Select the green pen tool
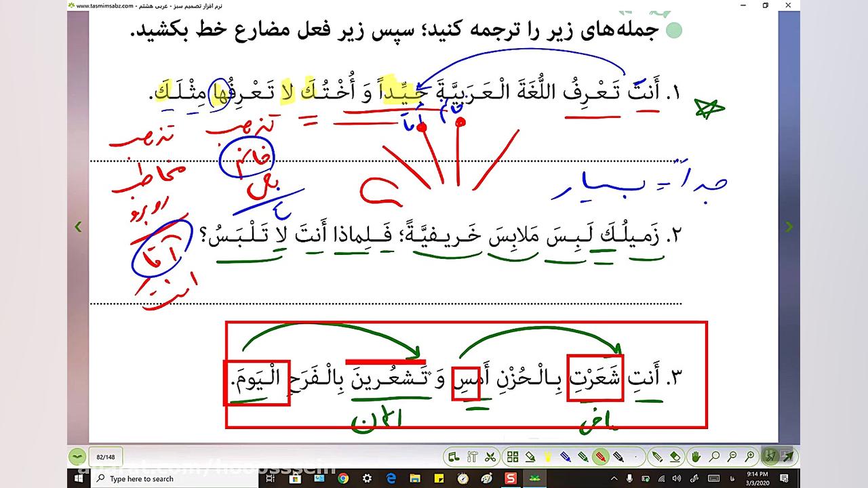868x488 pixels. [x=585, y=456]
